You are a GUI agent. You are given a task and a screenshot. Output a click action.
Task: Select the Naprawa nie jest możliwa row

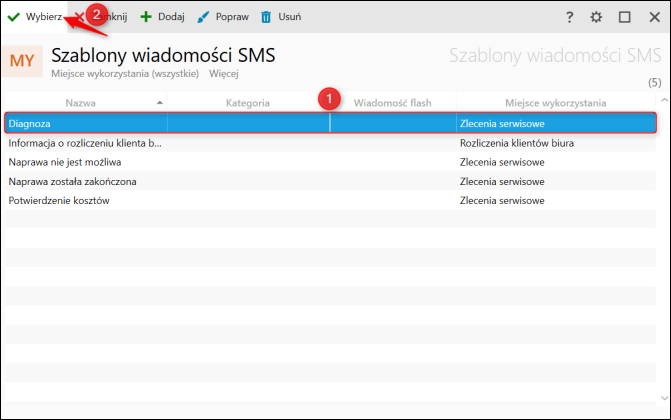click(330, 162)
